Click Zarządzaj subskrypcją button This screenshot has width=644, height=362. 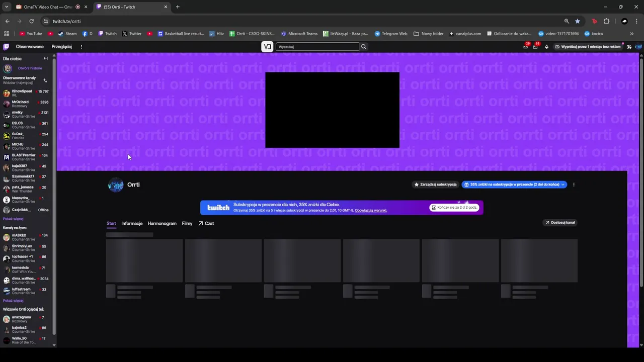(x=435, y=185)
